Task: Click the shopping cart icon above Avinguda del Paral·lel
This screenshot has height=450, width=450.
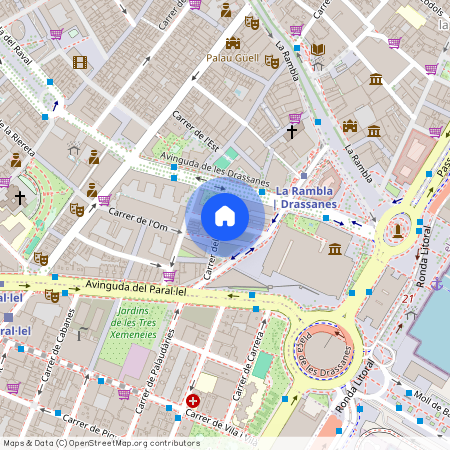Action: click(x=169, y=276)
